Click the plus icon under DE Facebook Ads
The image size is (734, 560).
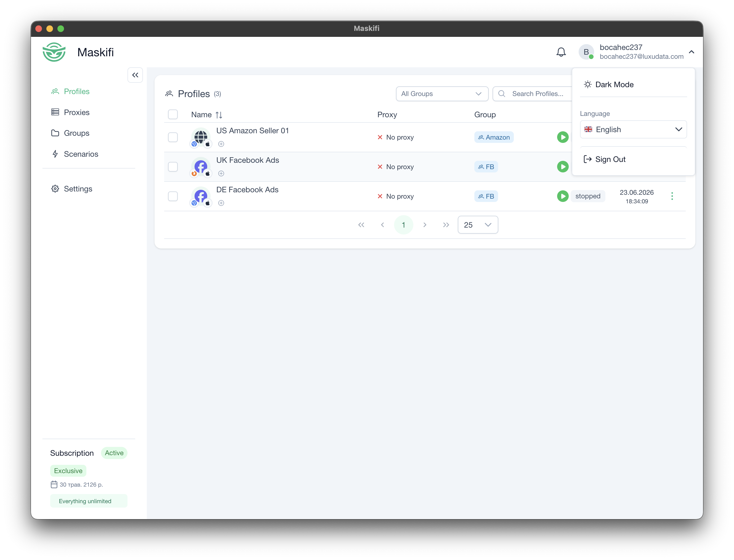(221, 203)
